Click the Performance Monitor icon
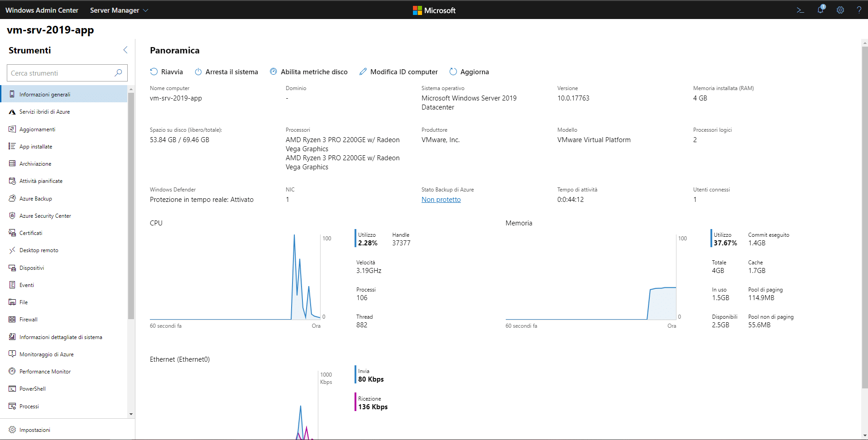 click(x=12, y=371)
